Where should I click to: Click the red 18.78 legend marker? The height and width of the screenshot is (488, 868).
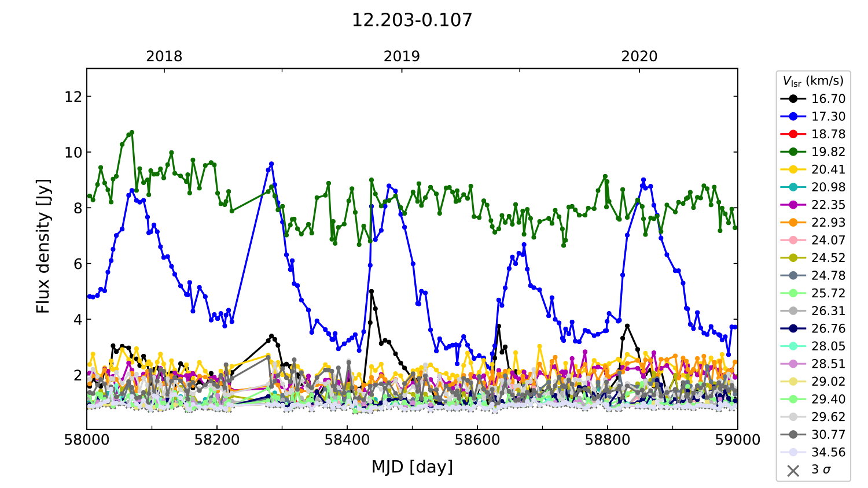click(x=793, y=134)
